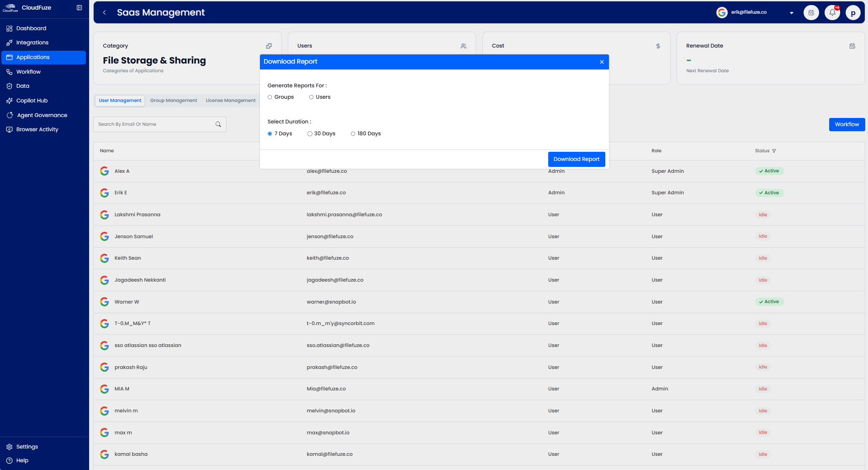
Task: Click prakash Raju name
Action: tap(131, 367)
